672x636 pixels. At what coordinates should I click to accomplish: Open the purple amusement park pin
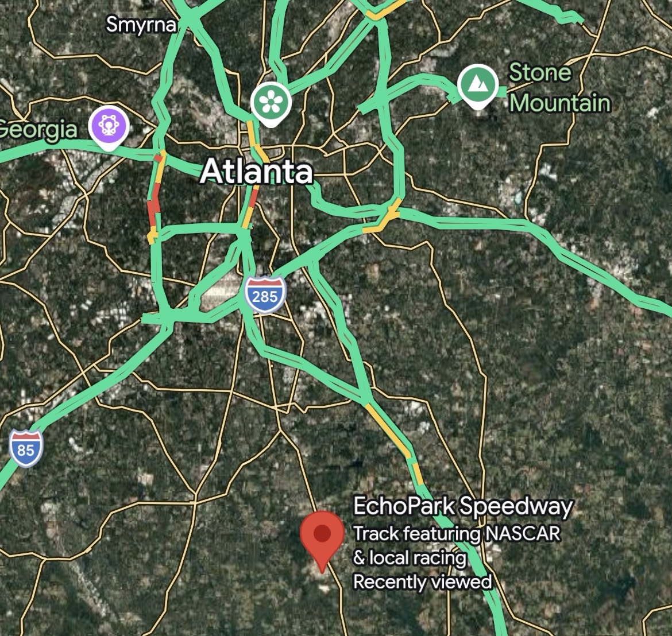(x=109, y=127)
